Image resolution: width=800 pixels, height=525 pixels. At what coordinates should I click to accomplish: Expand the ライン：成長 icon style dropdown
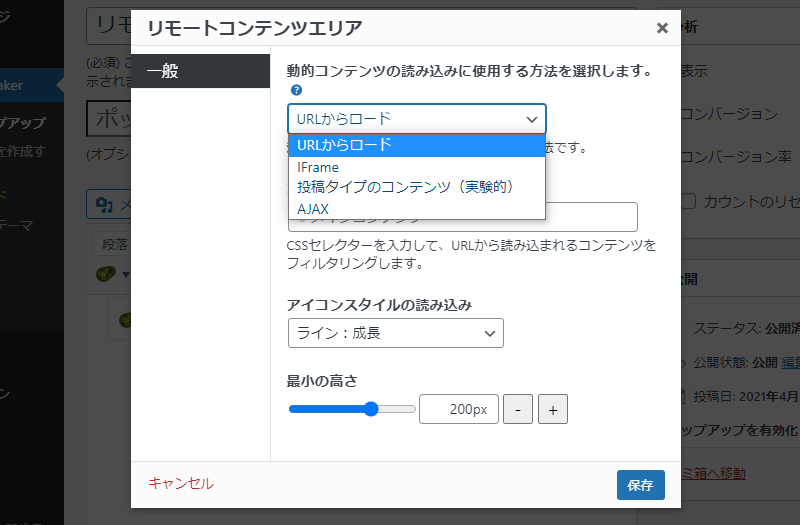click(x=395, y=333)
